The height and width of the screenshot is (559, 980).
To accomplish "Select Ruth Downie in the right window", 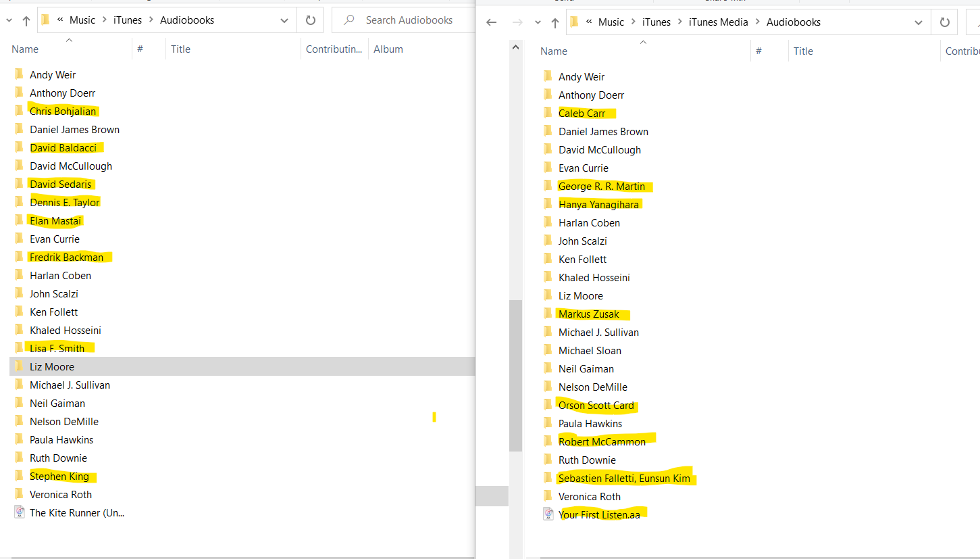I will click(587, 460).
